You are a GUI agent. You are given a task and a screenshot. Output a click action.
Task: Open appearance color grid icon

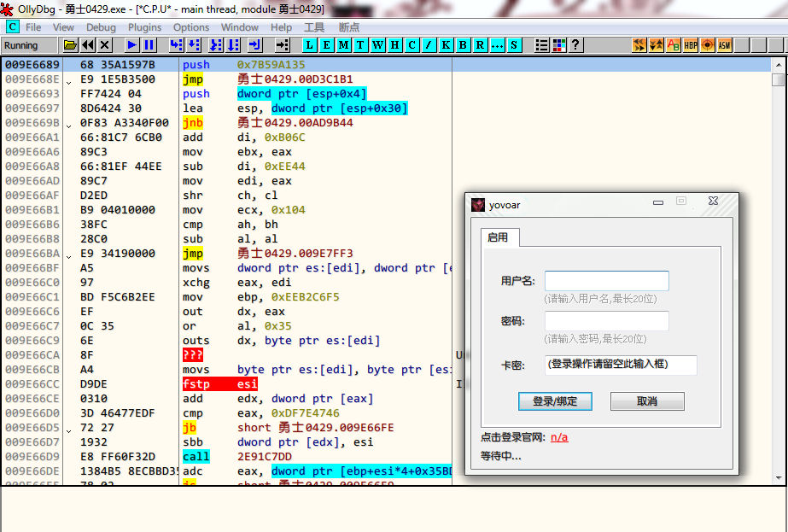(559, 45)
